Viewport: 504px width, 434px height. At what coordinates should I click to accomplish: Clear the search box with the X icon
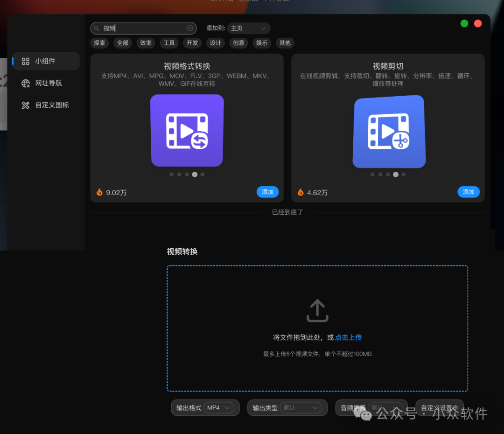coord(190,28)
